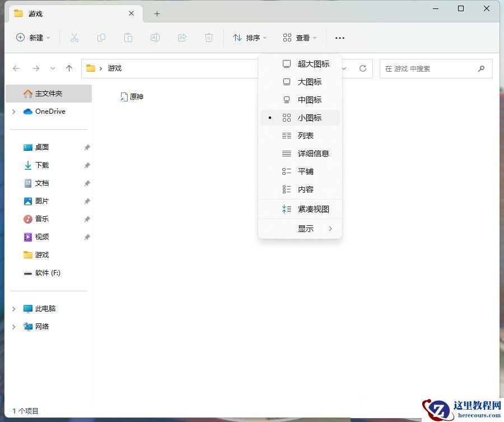Screen dimensions: 504x422
Task: Expand 此电脑 in the sidebar
Action: (x=13, y=308)
